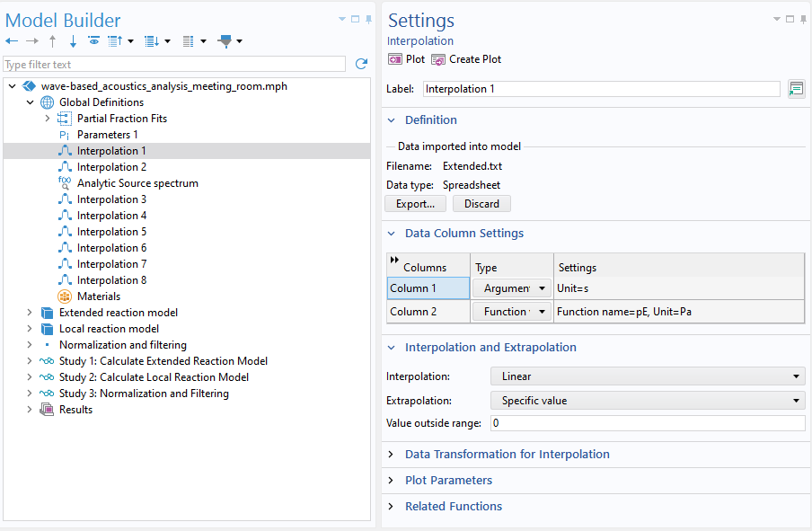Screen dimensions: 812x531
Task: Open the Interpolation method dropdown
Action: tap(648, 376)
